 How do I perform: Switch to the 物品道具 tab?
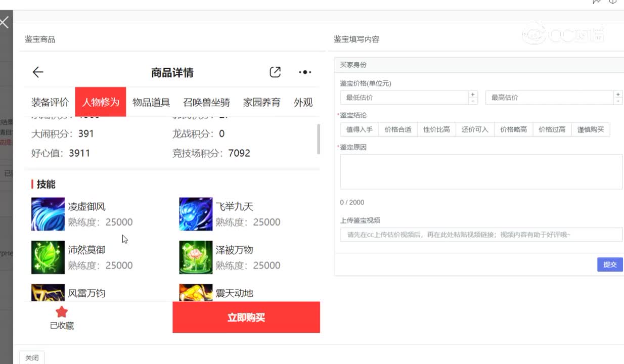tap(151, 102)
